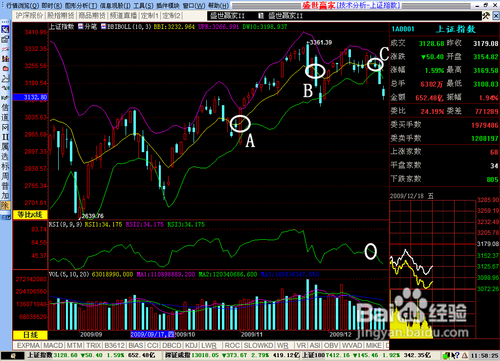Click the colored bar-chart icon in sidebar
This screenshot has width=500, height=361.
pyautogui.click(x=5, y=59)
